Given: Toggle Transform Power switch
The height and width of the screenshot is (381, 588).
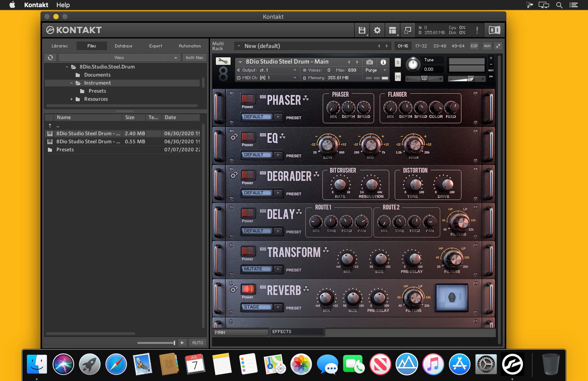Looking at the screenshot, I should [248, 251].
